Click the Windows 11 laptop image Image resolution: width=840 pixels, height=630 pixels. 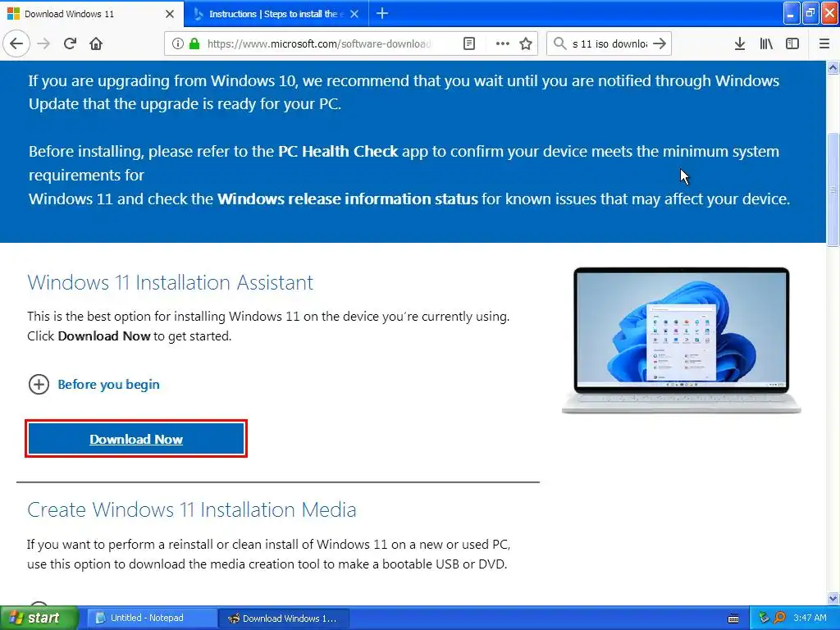[x=681, y=340]
